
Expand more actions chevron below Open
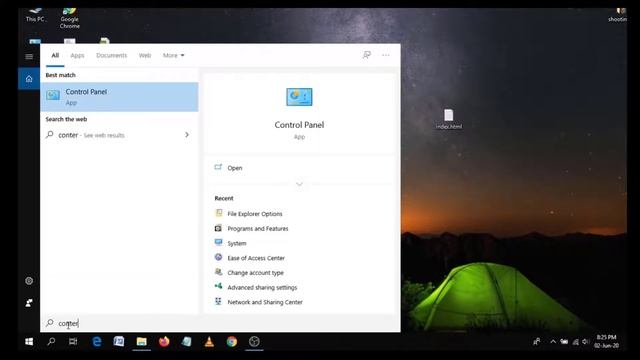point(299,184)
